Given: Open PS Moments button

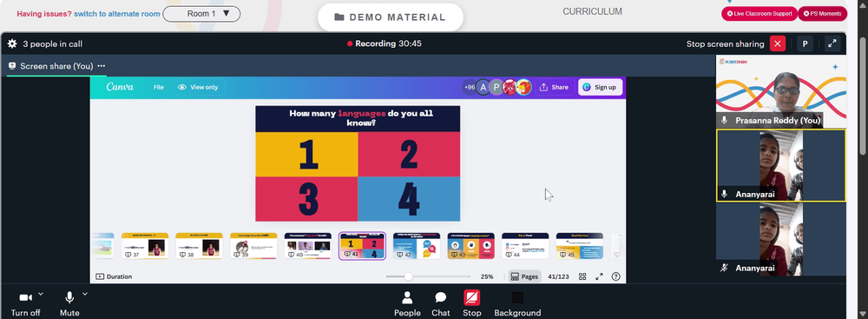Looking at the screenshot, I should pos(822,13).
